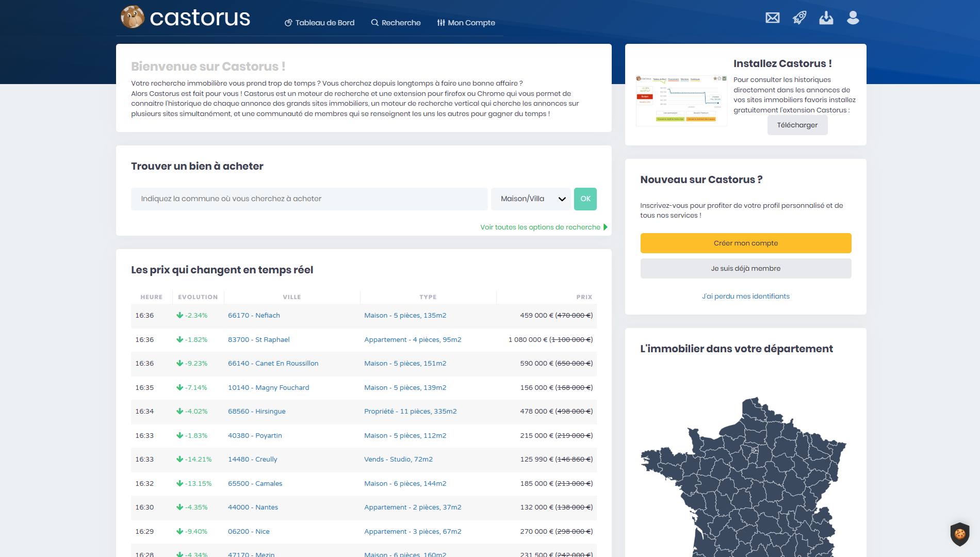Click the cookie shield badge icon
This screenshot has height=557, width=980.
click(959, 534)
